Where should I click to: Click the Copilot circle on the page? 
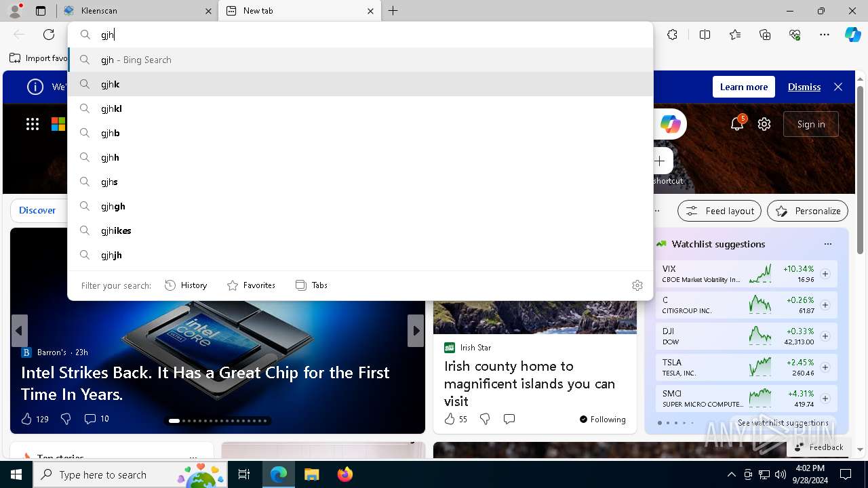point(670,124)
